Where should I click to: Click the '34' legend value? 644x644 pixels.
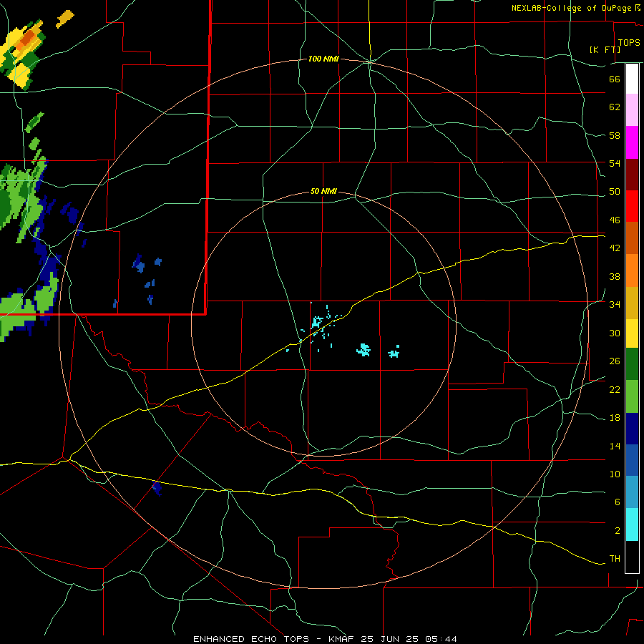[x=615, y=305]
